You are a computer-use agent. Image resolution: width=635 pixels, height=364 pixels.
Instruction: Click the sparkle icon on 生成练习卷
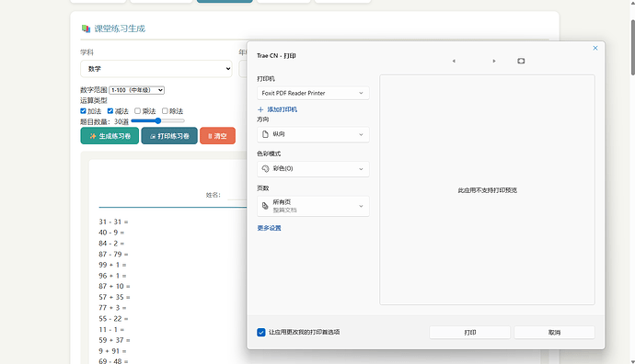93,136
